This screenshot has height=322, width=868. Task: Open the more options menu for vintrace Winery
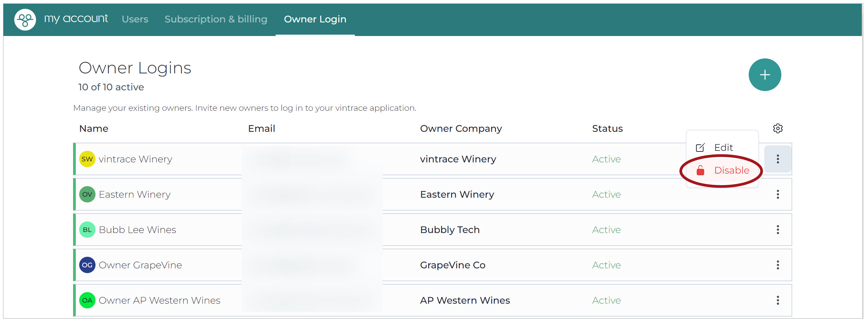point(778,159)
